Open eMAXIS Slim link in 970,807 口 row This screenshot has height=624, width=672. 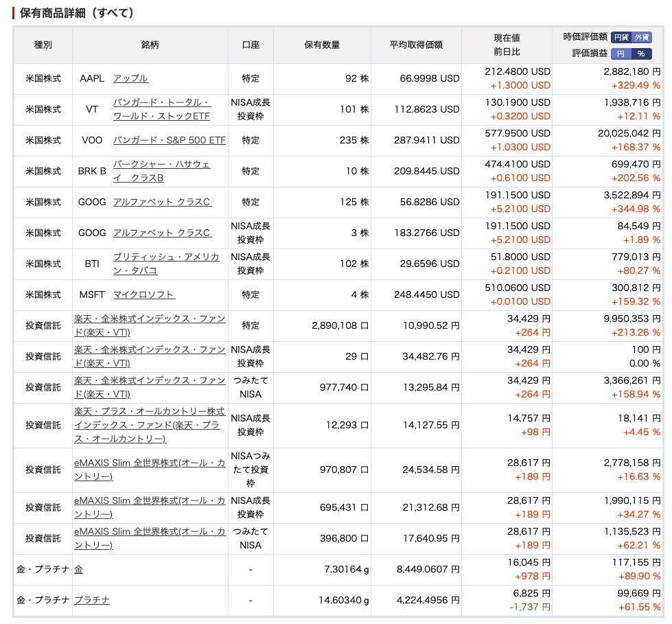click(150, 470)
